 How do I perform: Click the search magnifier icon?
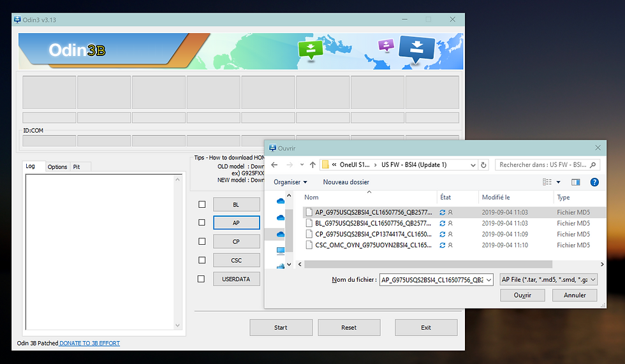point(592,165)
